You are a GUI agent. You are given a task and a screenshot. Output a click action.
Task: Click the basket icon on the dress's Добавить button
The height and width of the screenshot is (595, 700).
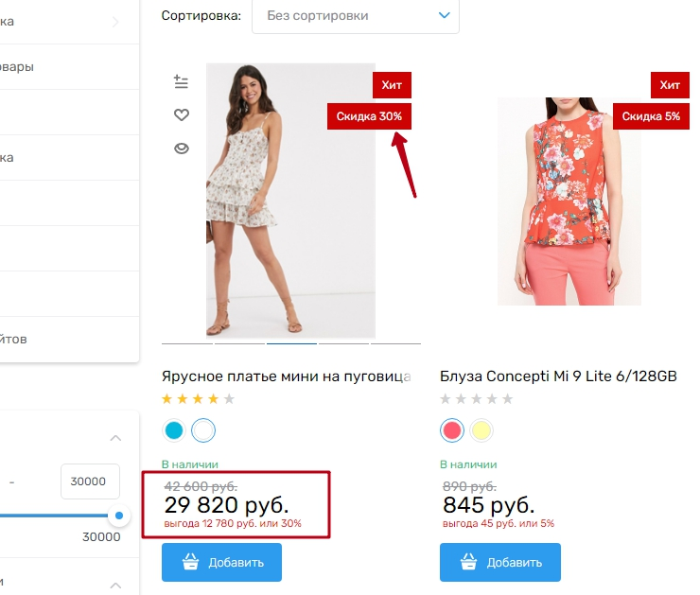point(189,563)
